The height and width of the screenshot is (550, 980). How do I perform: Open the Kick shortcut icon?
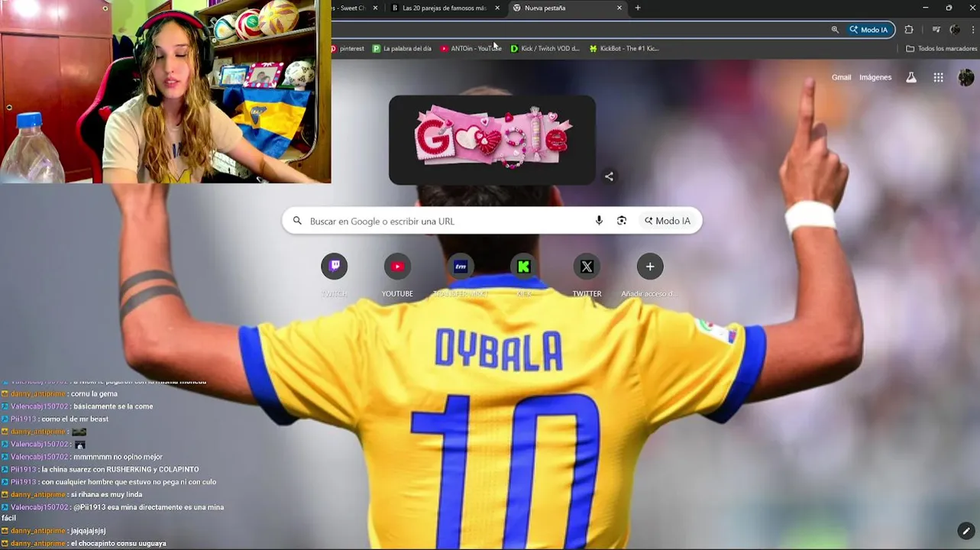click(x=523, y=267)
